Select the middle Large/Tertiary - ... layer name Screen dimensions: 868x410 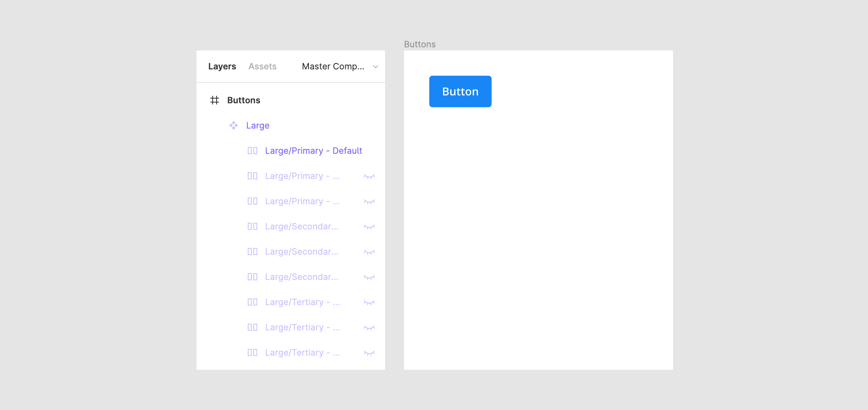click(302, 327)
